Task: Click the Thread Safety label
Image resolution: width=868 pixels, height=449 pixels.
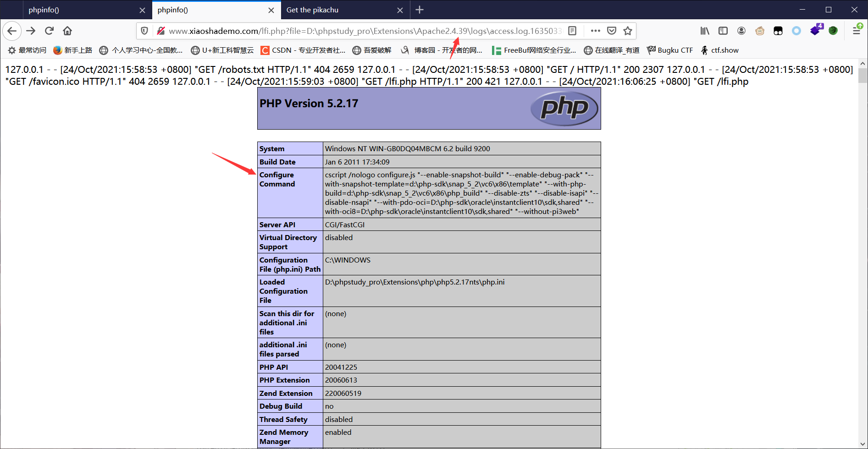Action: pos(283,419)
